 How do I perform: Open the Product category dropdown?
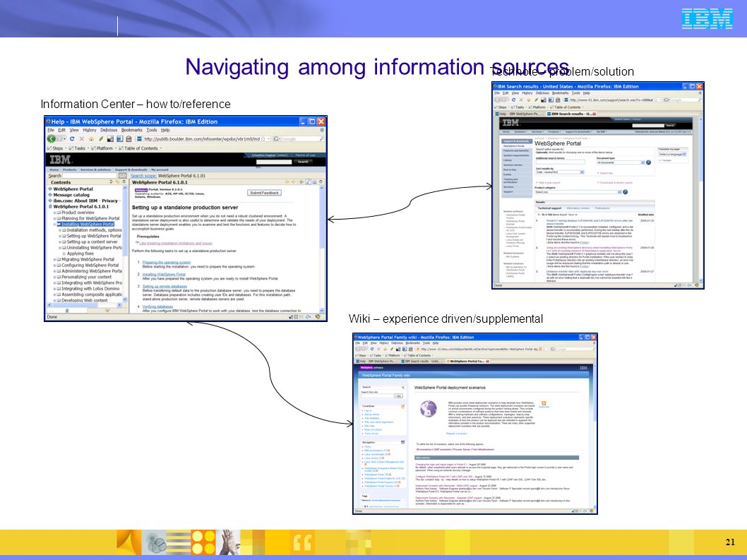[x=578, y=192]
